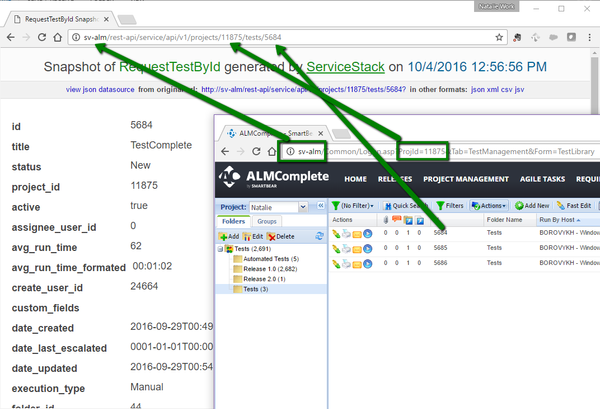Click the print icon in row 5686
Image resolution: width=600 pixels, height=409 pixels.
(x=346, y=264)
